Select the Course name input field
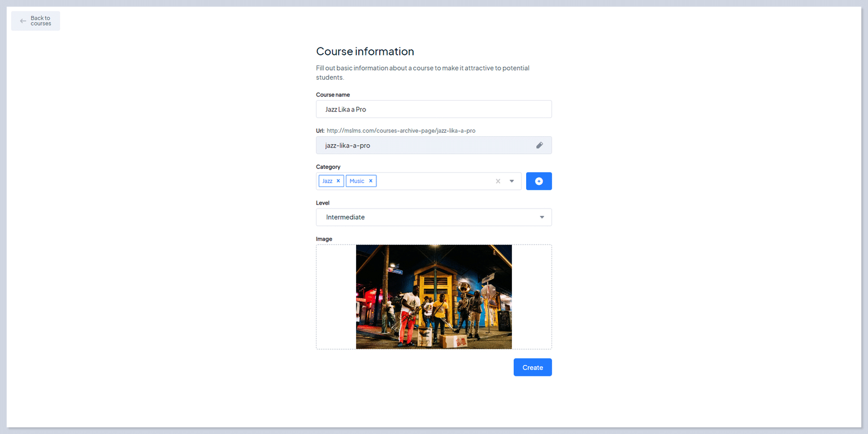Screen dimensions: 868x434 point(433,109)
